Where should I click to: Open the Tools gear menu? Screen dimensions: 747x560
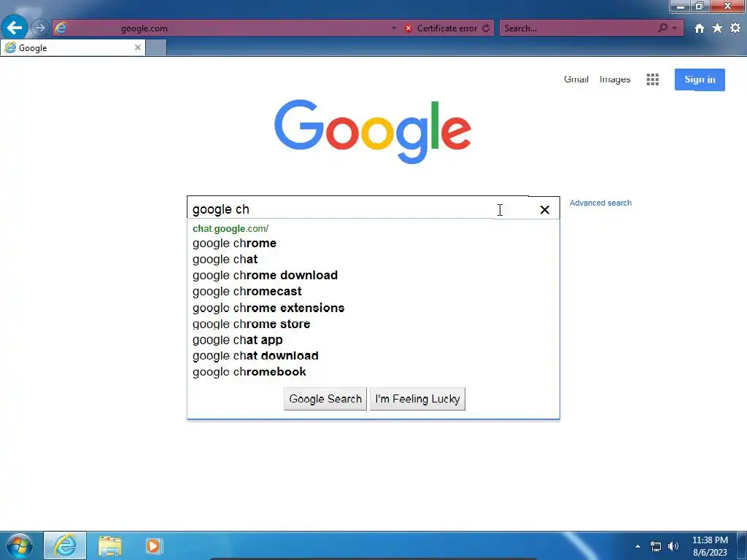(x=735, y=28)
